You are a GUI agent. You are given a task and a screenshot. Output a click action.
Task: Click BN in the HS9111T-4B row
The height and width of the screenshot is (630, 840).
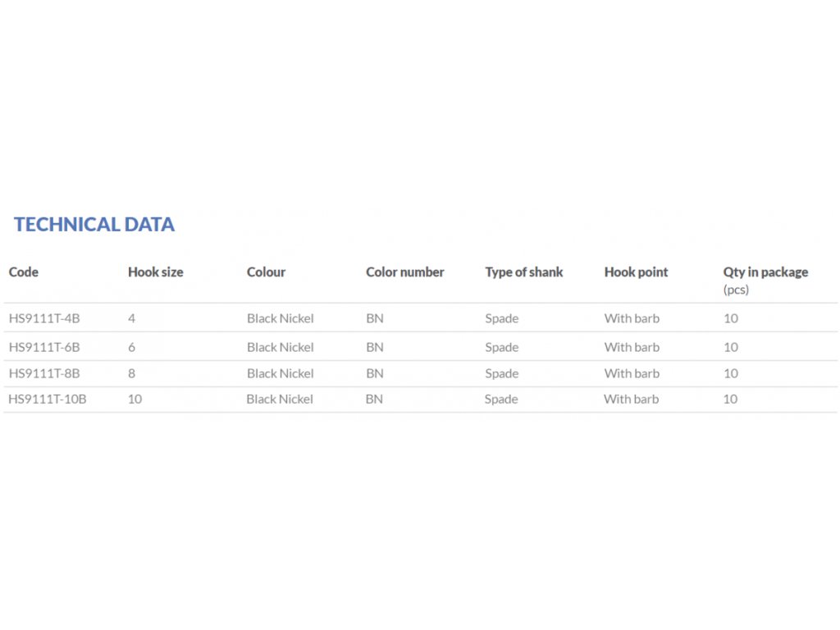pos(374,318)
